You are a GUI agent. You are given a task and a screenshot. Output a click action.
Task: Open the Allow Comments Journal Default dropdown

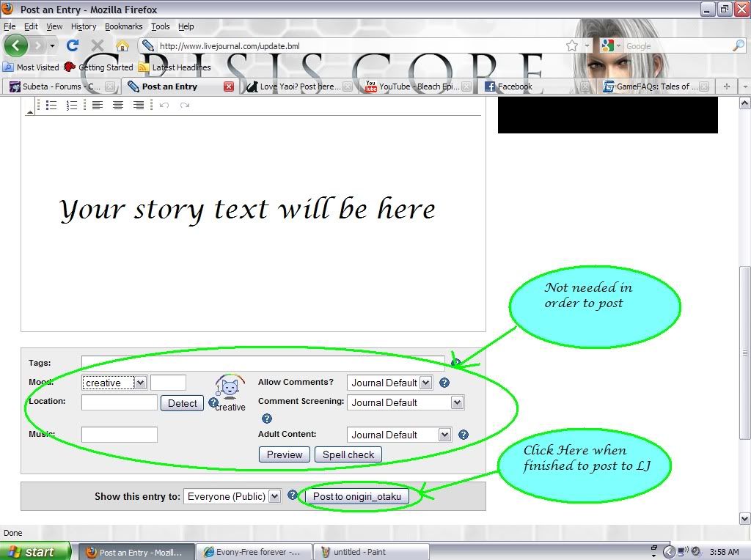tap(389, 383)
